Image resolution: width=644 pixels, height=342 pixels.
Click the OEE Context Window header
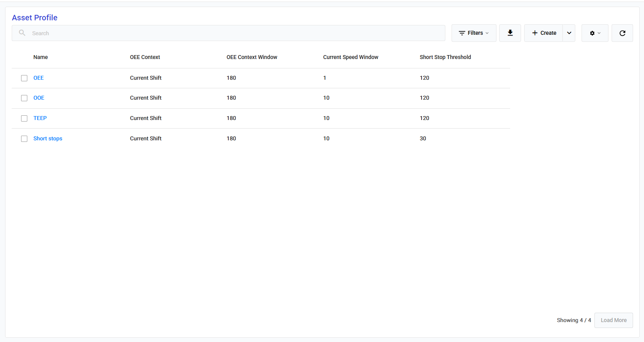[x=252, y=57]
